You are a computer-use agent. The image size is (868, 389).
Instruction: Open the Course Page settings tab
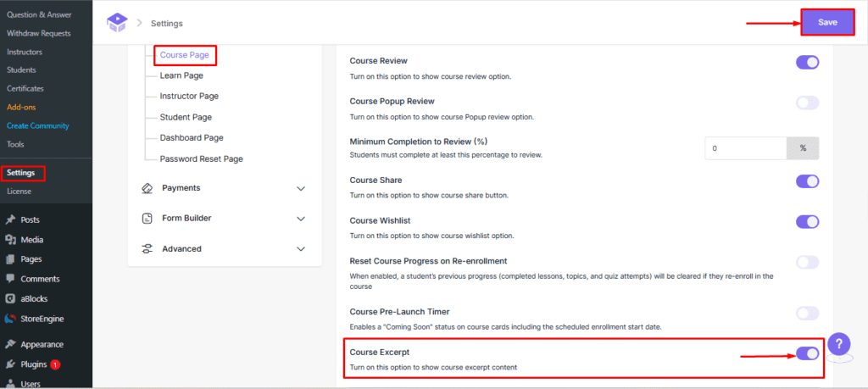(x=185, y=56)
